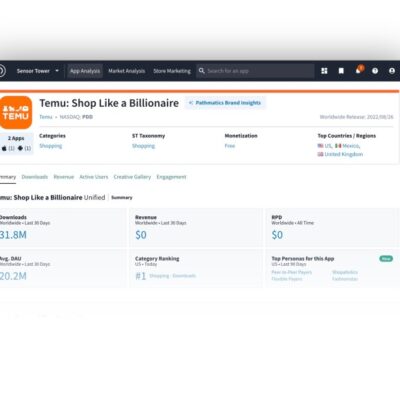Open the Engagement tab
Viewport: 400px width, 400px height.
tap(171, 177)
